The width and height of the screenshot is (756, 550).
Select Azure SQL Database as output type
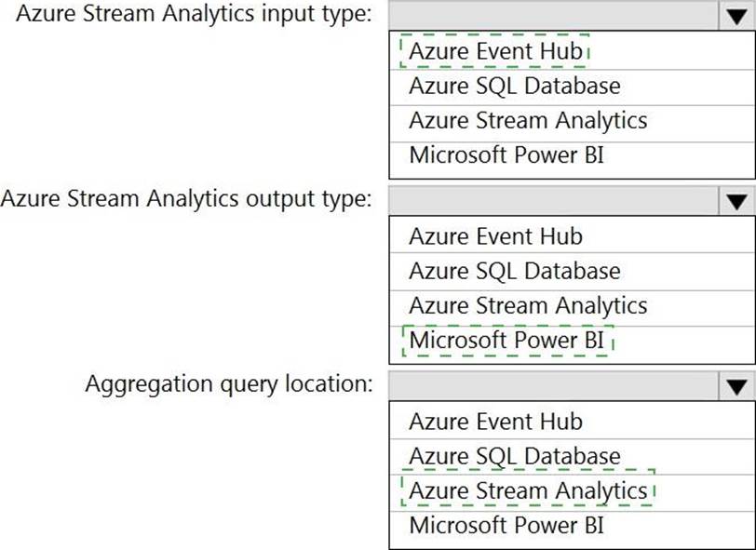pyautogui.click(x=514, y=271)
